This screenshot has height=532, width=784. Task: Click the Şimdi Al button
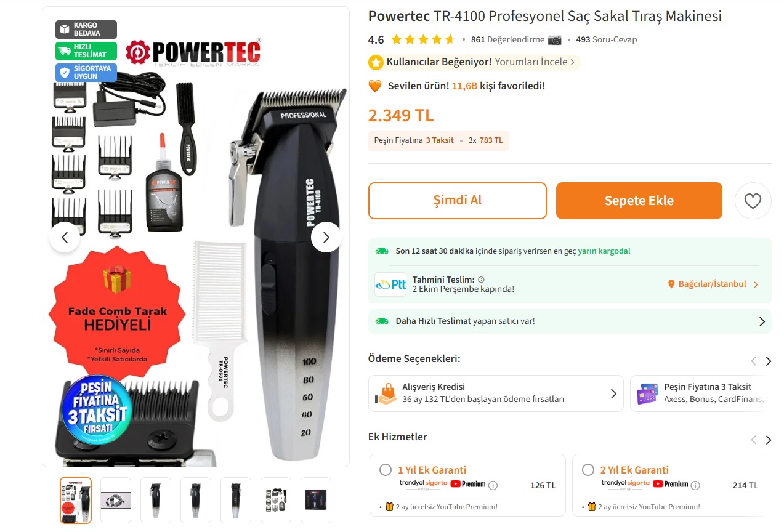pyautogui.click(x=458, y=201)
